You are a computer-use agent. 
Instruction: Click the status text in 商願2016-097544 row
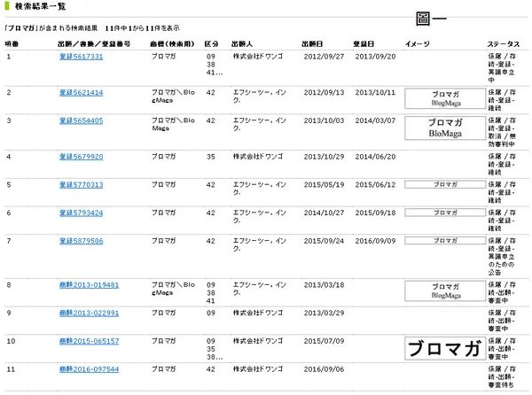pyautogui.click(x=502, y=377)
